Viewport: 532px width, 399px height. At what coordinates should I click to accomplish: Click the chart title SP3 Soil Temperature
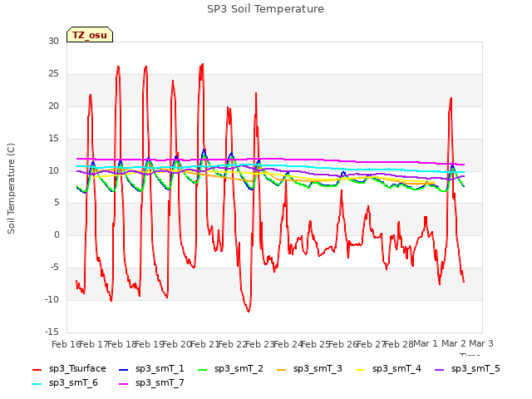coord(265,9)
